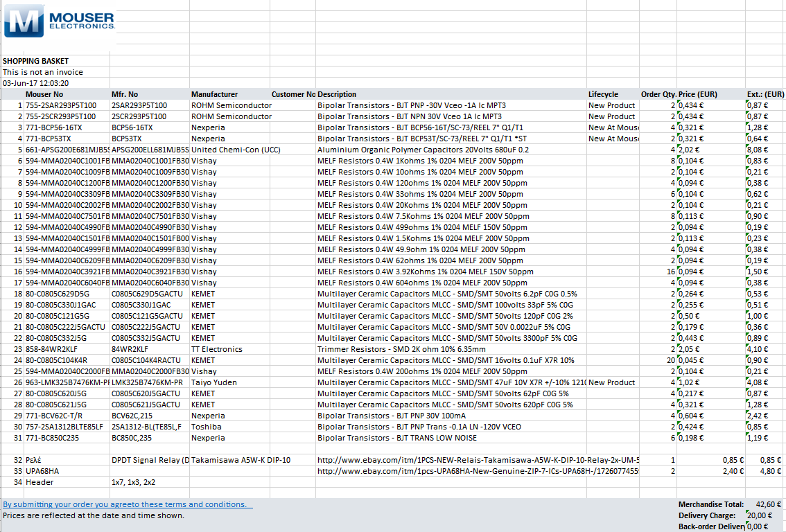Click the eBay URL for UPA68HA ICs

[x=478, y=471]
